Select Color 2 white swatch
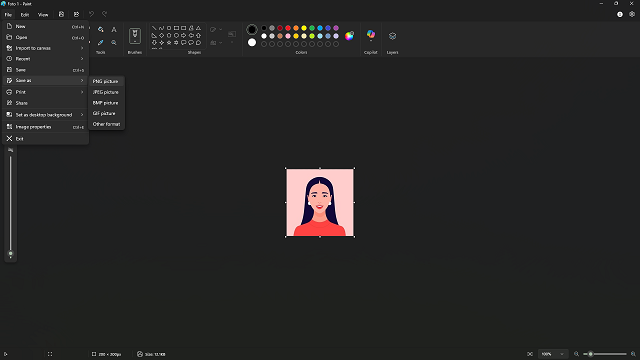Viewport: 640px width, 360px height. coord(252,42)
